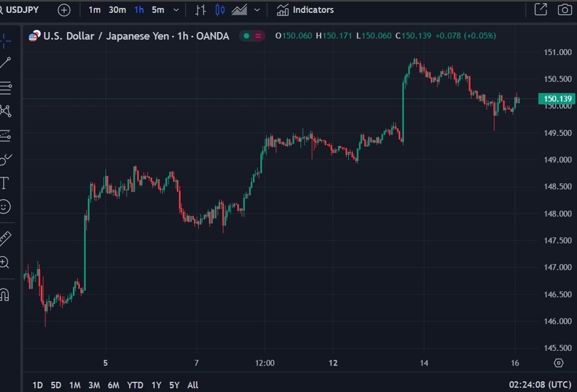Viewport: 577px width, 392px height.
Task: Set date range to 6M
Action: 113,385
